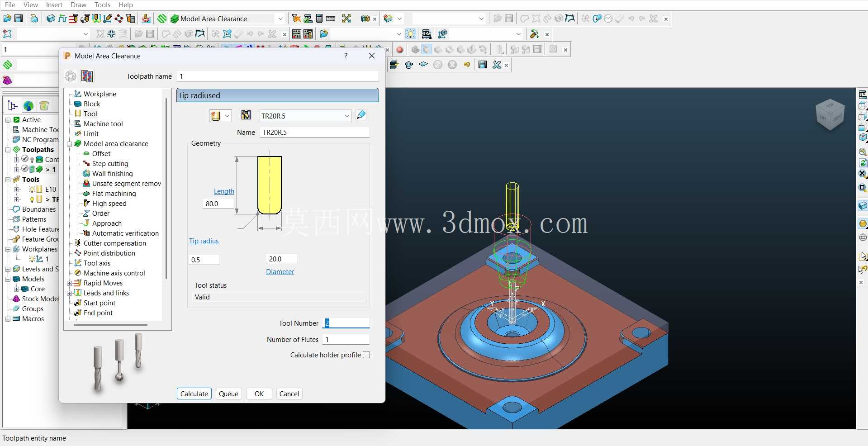868x446 pixels.
Task: Click the explorer tree tab icon
Action: (x=13, y=106)
